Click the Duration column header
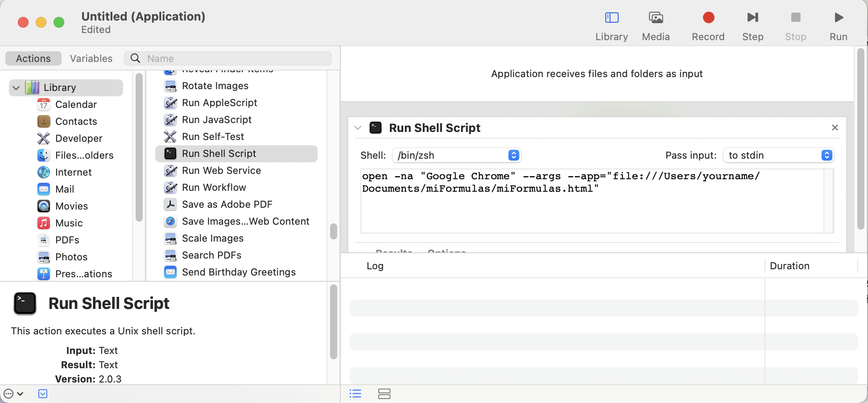The width and height of the screenshot is (868, 403). [x=789, y=266]
